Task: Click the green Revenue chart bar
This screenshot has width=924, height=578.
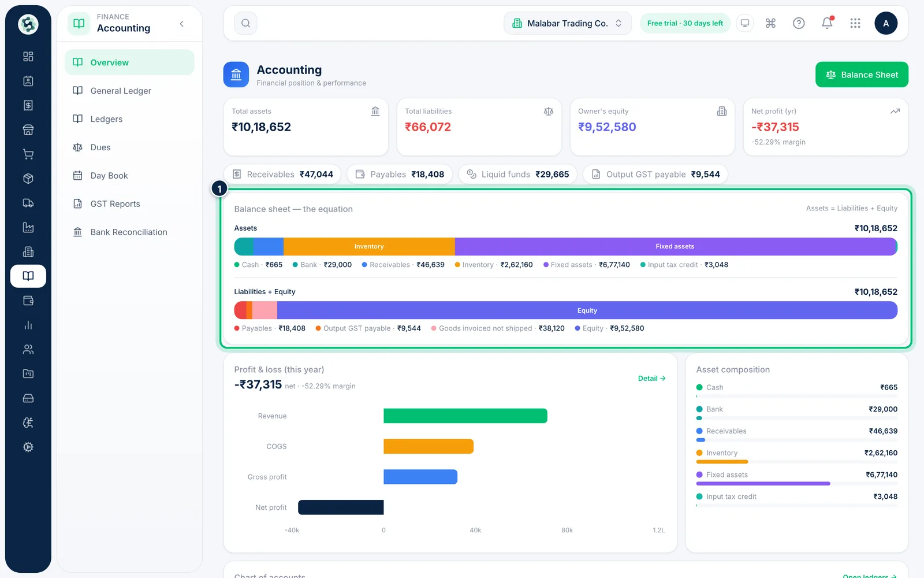Action: (465, 416)
